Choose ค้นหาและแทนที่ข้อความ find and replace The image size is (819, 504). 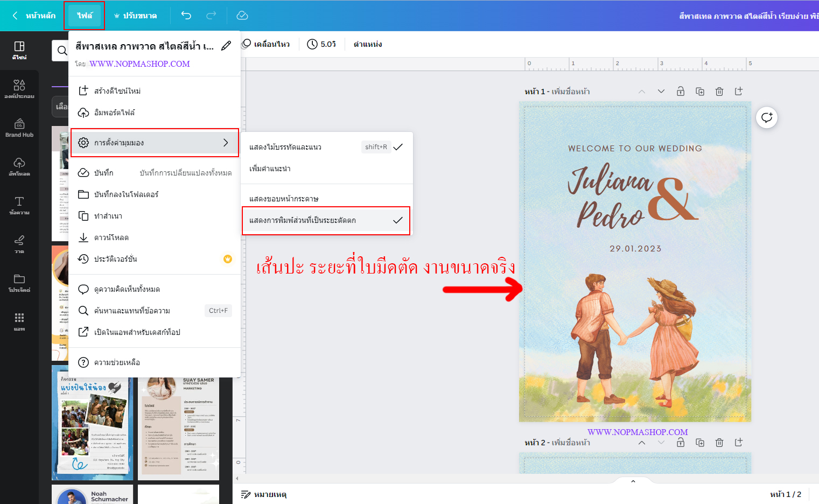pos(155,311)
